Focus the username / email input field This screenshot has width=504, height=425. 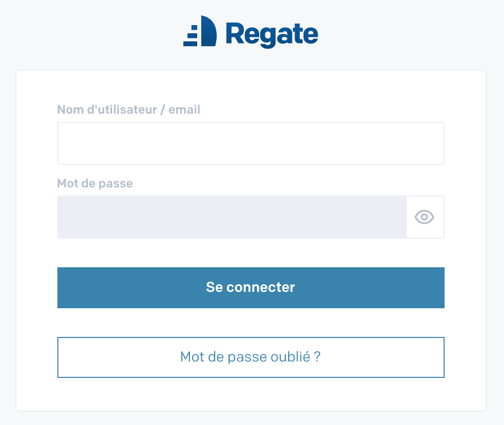[x=250, y=143]
